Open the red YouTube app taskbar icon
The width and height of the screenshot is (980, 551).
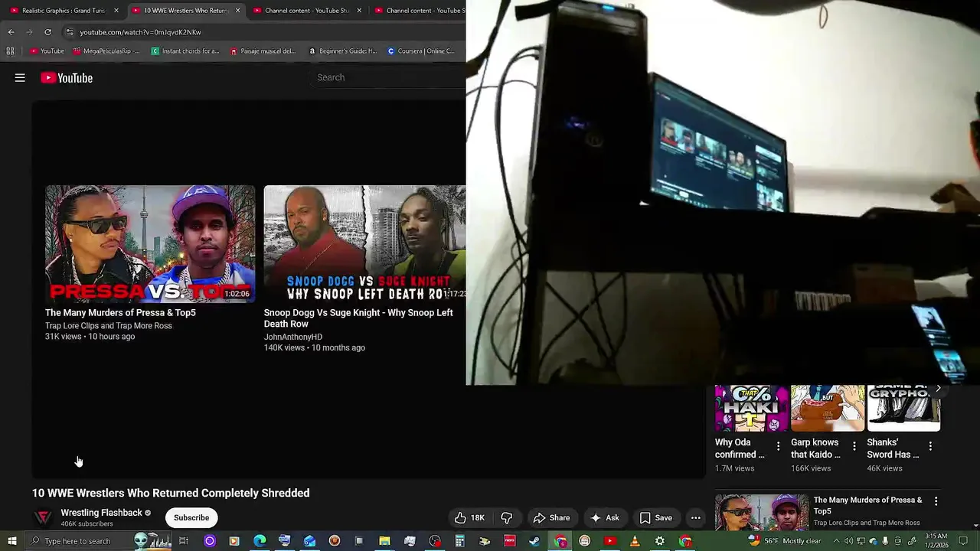pyautogui.click(x=609, y=541)
